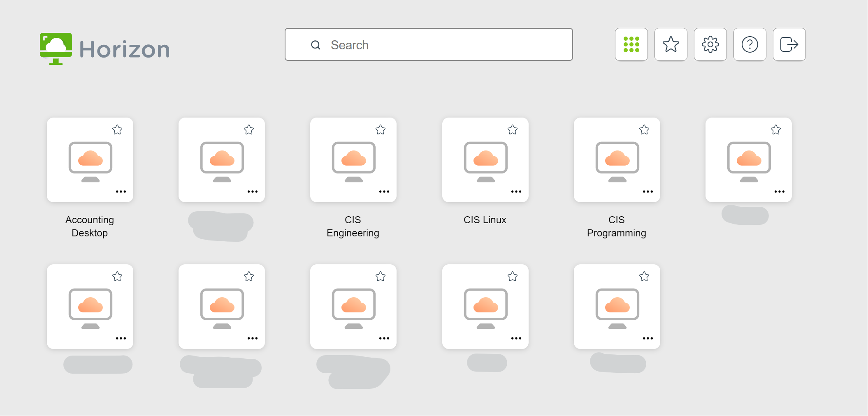
Task: Launch the CIS Programming desktop icon
Action: 617,162
